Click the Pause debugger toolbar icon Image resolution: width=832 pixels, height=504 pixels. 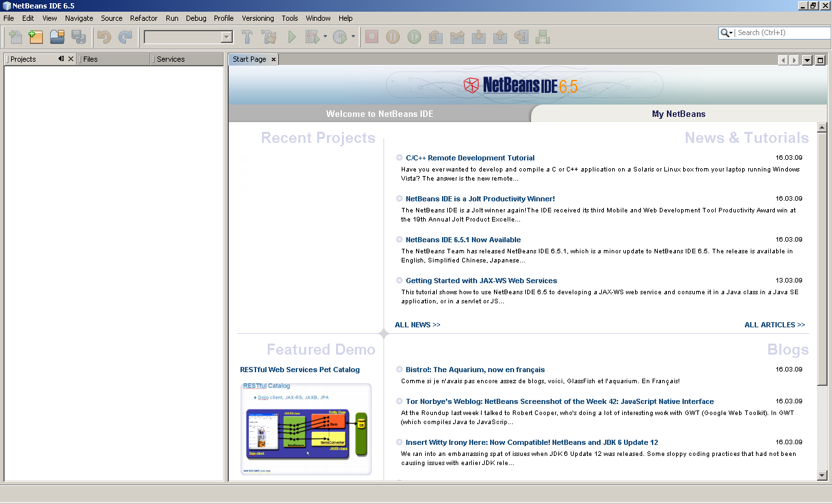point(393,37)
